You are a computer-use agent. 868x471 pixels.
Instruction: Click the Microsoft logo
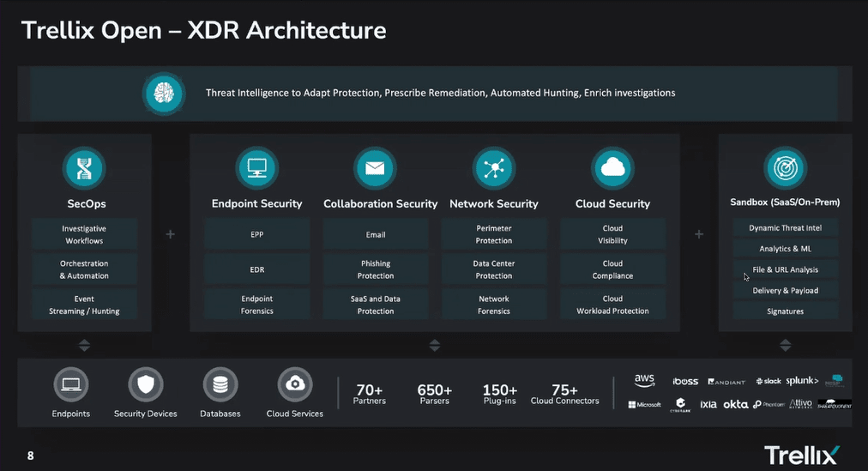644,405
